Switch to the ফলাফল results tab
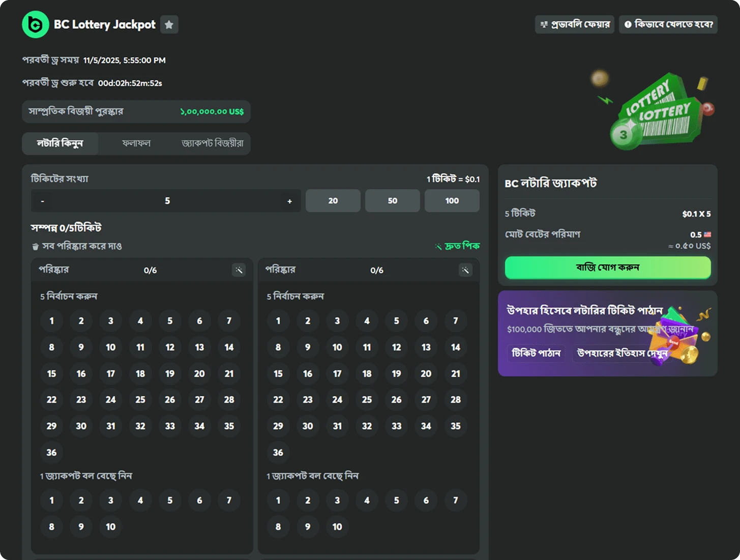 136,143
